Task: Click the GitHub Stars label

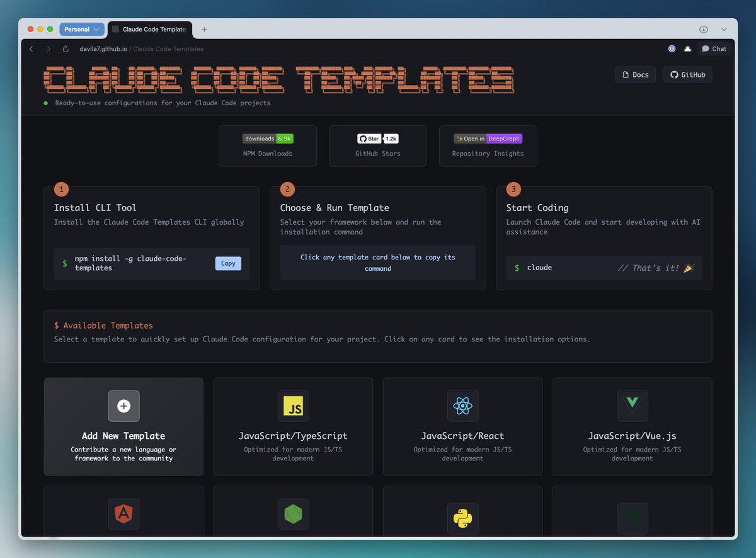Action: (x=378, y=154)
